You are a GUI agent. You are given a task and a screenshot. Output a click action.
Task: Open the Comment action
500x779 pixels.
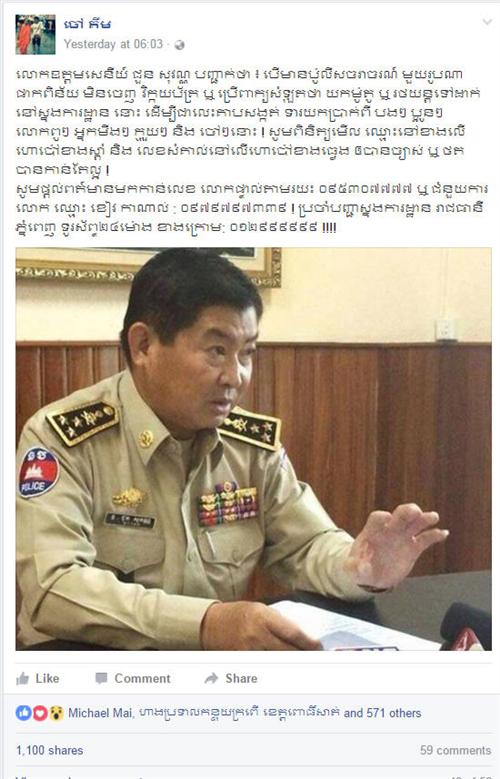click(x=142, y=678)
